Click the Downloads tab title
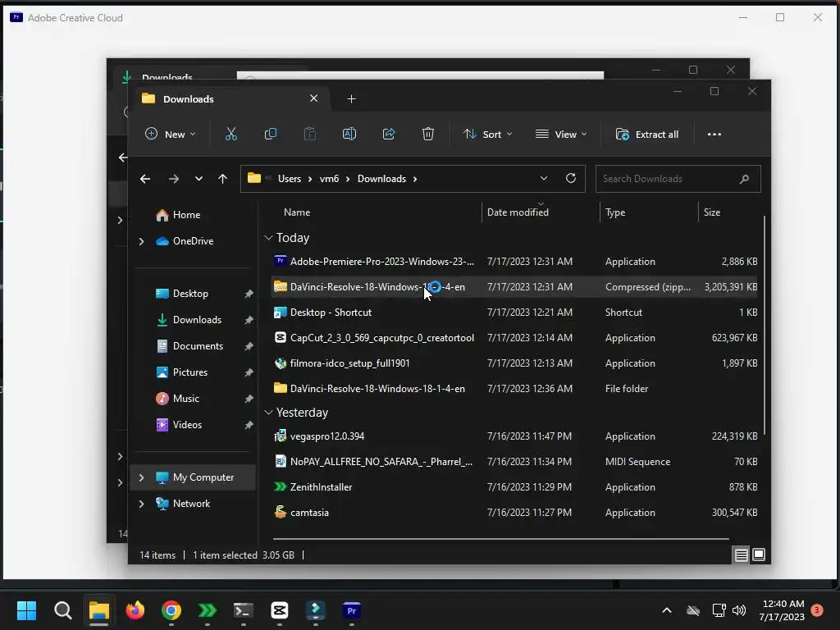Image resolution: width=840 pixels, height=630 pixels. (189, 99)
